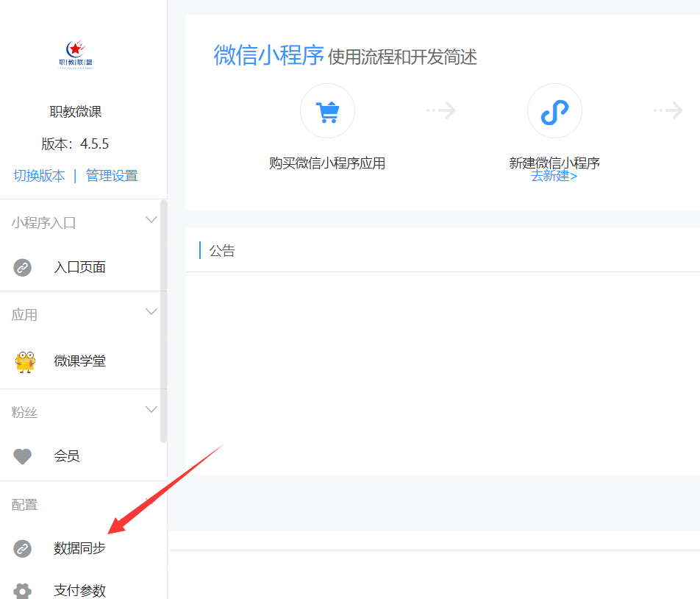The image size is (700, 599).
Task: Click the 微信小程序 heading text
Action: coord(269,55)
